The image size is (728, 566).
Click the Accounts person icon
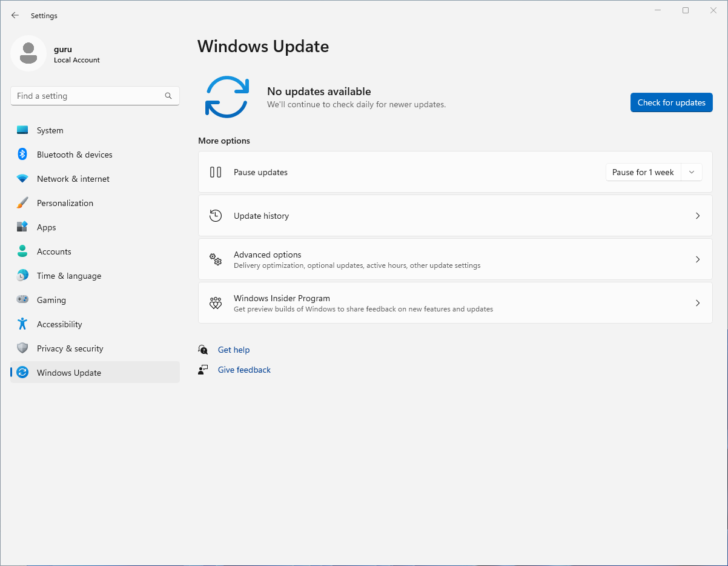pyautogui.click(x=22, y=251)
